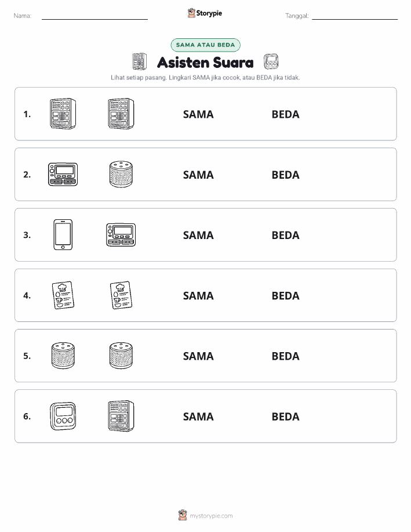Click the control panel icon beside the title
411x532 pixels.
(139, 61)
